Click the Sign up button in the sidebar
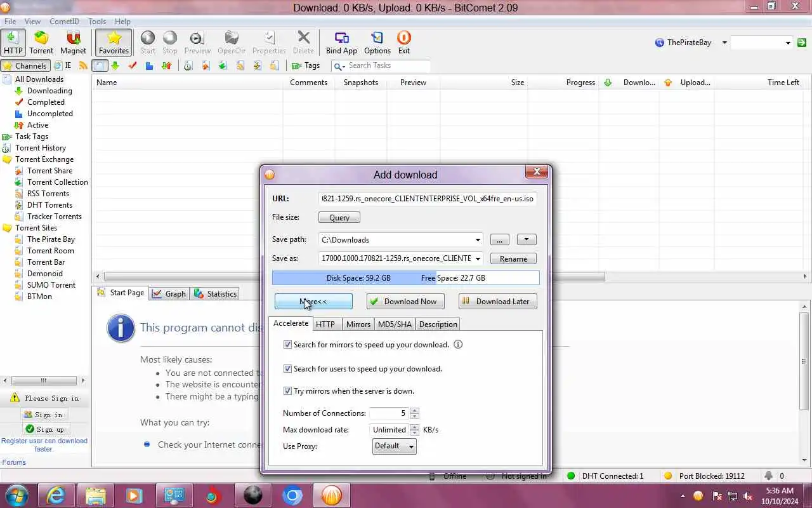The width and height of the screenshot is (812, 508). pyautogui.click(x=44, y=429)
